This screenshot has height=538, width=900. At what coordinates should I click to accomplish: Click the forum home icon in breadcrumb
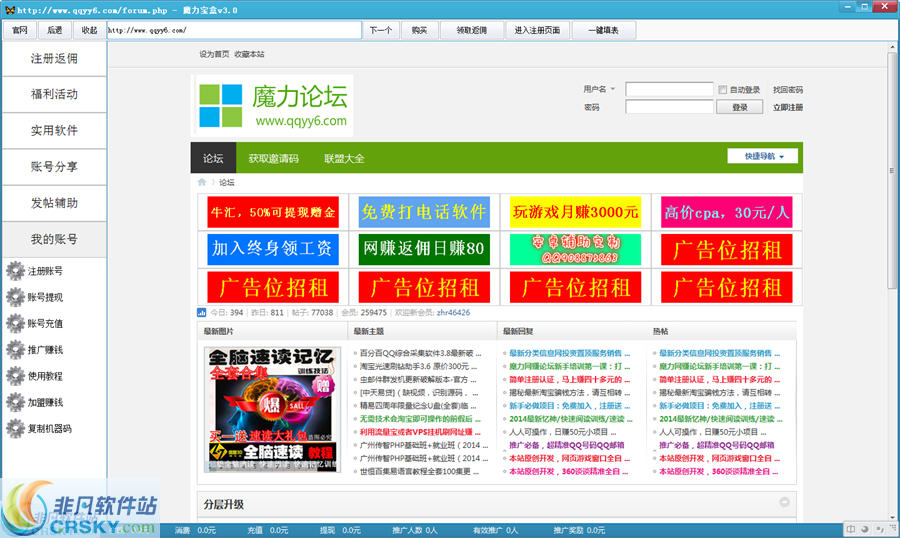coord(202,183)
